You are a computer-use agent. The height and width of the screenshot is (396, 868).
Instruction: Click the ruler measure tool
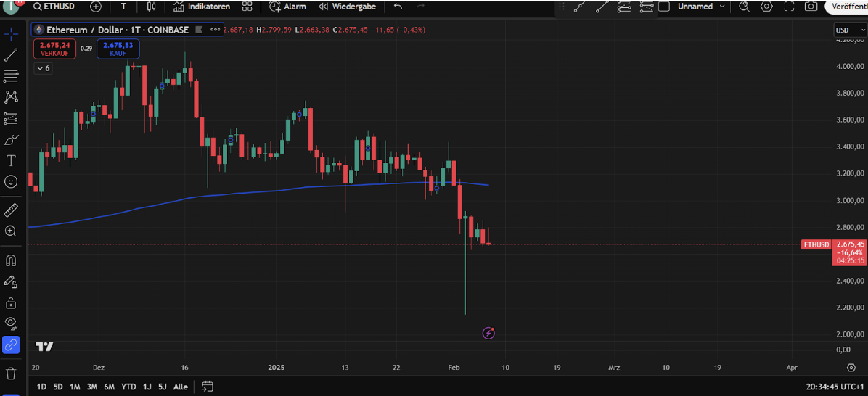tap(11, 210)
